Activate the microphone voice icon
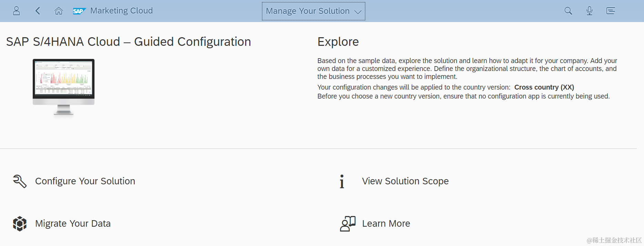 pyautogui.click(x=590, y=11)
